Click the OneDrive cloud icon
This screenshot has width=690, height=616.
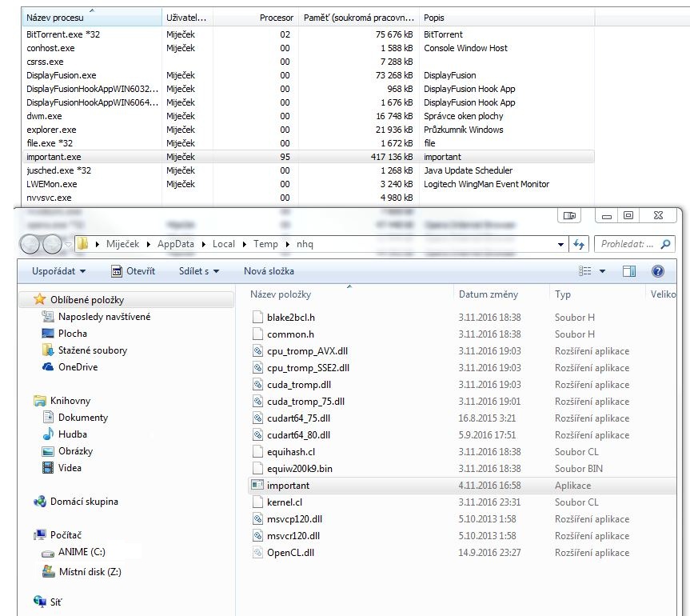pyautogui.click(x=47, y=366)
